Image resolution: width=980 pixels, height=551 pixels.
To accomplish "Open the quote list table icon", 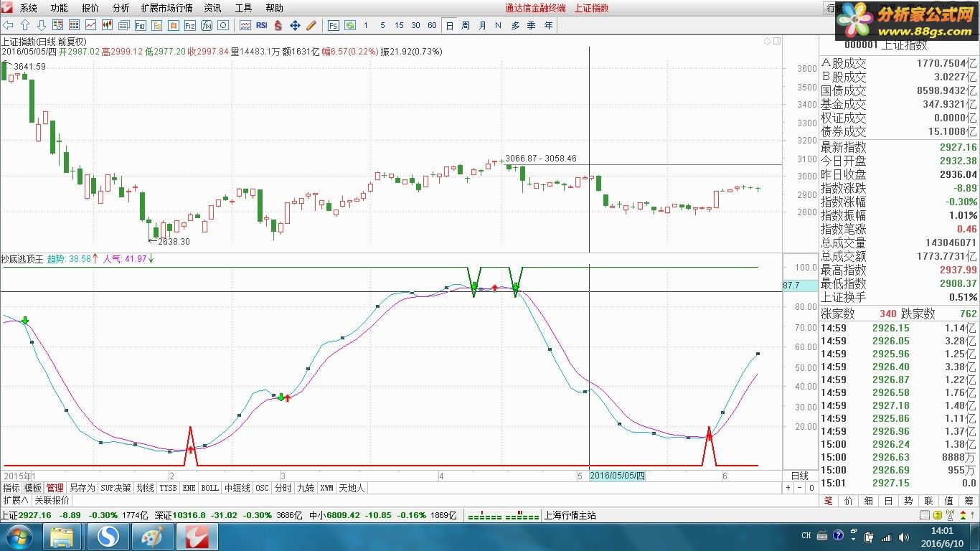I will click(x=74, y=25).
